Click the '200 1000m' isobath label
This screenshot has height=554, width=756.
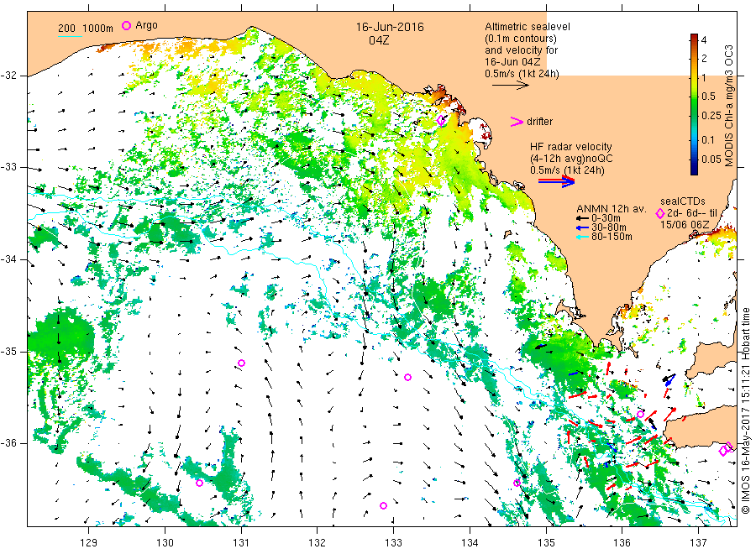tap(86, 29)
